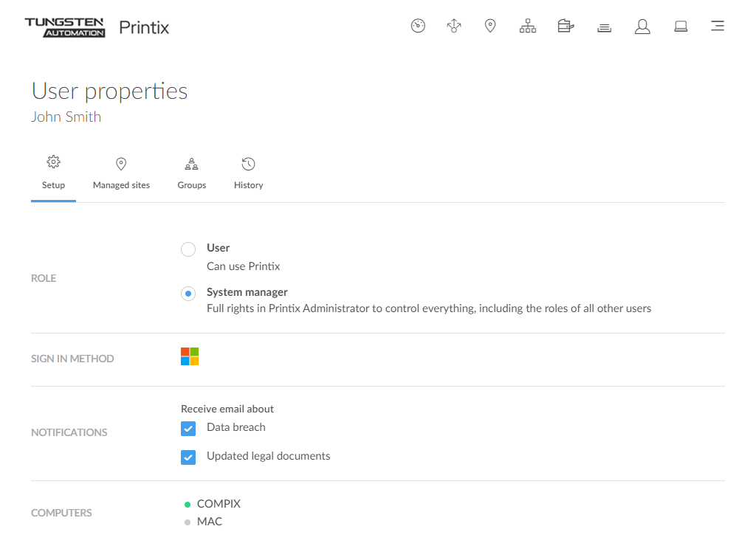Click the three-arrow branching icon in header

[454, 27]
